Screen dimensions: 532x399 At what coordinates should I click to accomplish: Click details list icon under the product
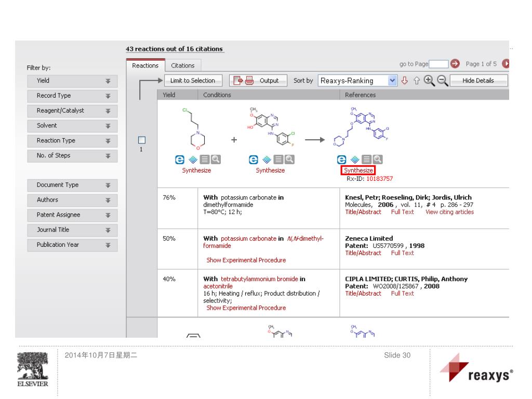click(x=367, y=159)
